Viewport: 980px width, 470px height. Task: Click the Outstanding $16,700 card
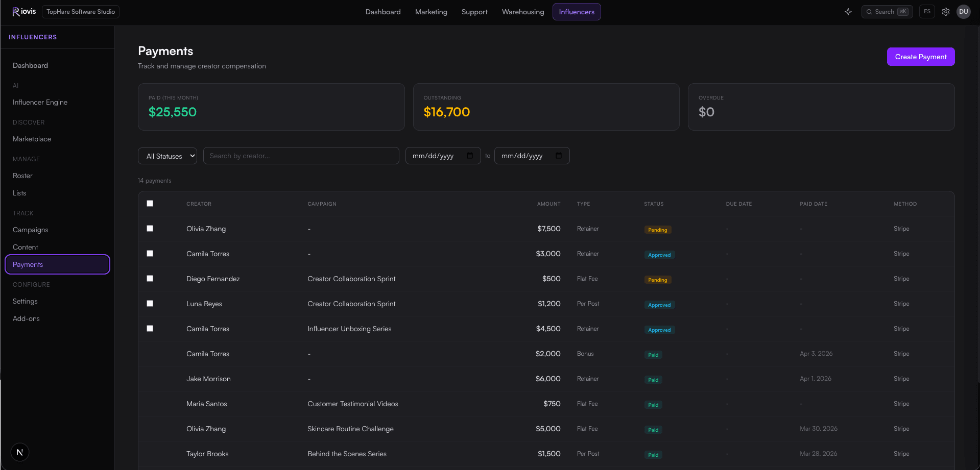[x=546, y=107]
